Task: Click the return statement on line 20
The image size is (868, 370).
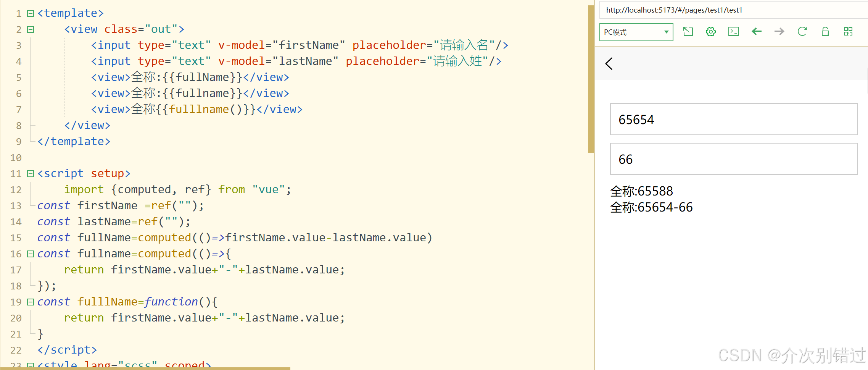Action: coord(205,318)
